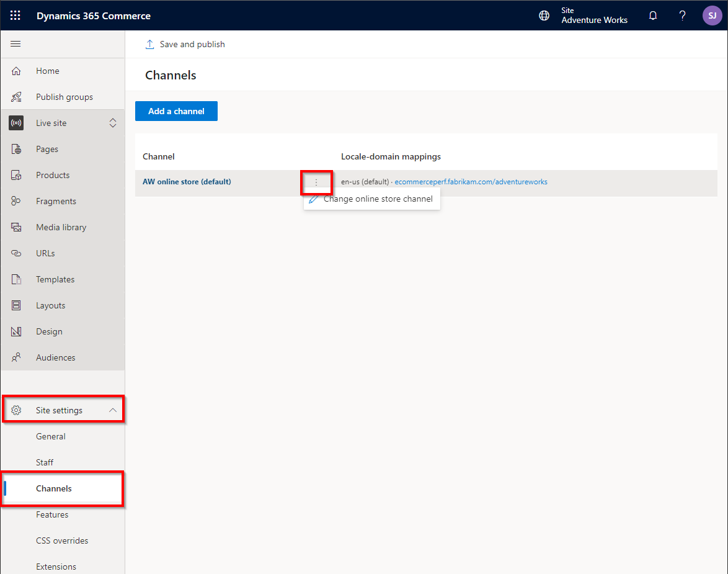Click the Fragments icon in sidebar

pyautogui.click(x=16, y=200)
